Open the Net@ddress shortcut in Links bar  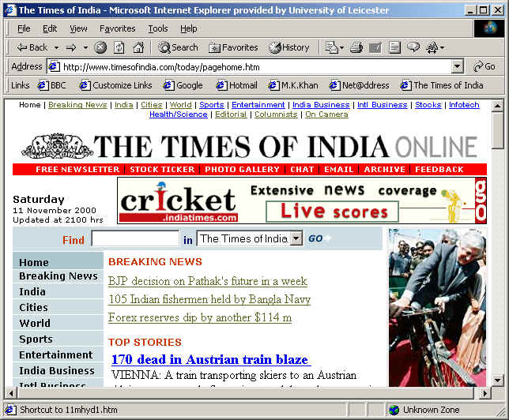[x=359, y=85]
